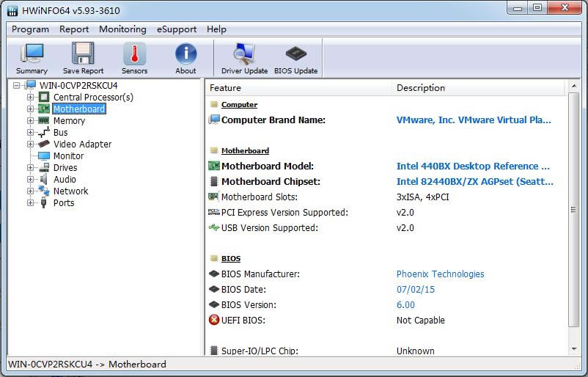Collapse the WIN-0CVP2RSKCU4 root node
Image resolution: width=588 pixels, height=377 pixels.
16,86
